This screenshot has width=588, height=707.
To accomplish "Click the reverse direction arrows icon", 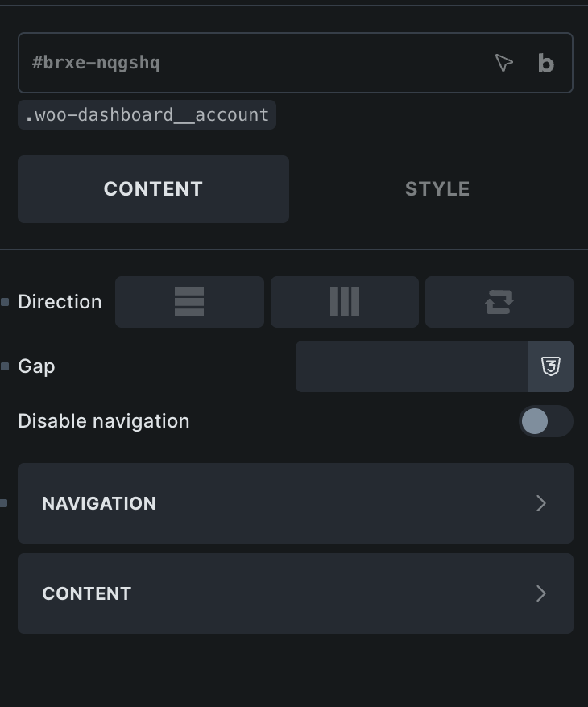I will [499, 302].
